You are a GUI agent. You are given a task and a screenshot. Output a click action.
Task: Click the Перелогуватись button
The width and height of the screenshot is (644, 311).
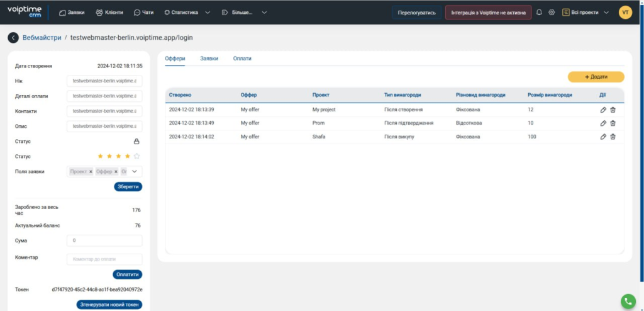(417, 13)
